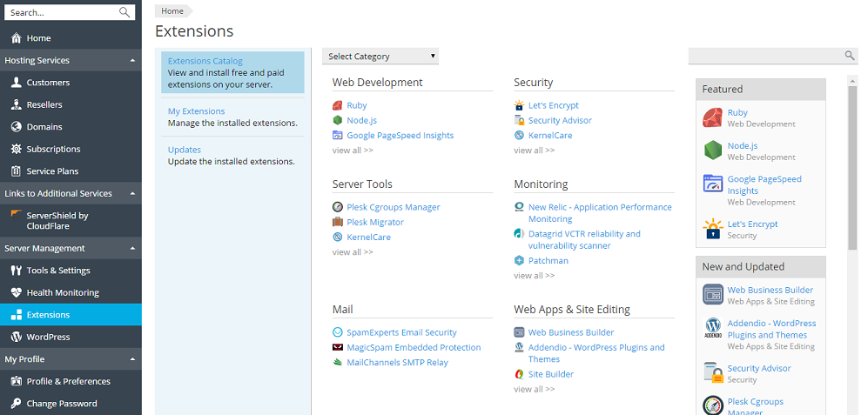Click the Node.js hexagon icon in Featured
This screenshot has width=868, height=415.
click(x=712, y=151)
